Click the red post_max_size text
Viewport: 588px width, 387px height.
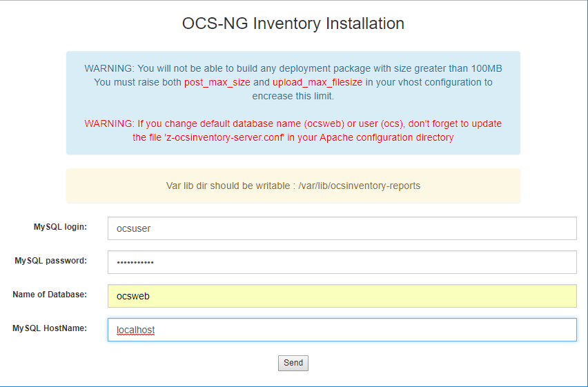217,83
